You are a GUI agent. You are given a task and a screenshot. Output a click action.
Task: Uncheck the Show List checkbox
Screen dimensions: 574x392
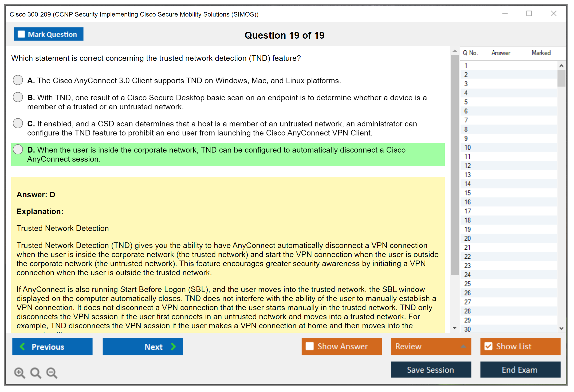point(488,346)
